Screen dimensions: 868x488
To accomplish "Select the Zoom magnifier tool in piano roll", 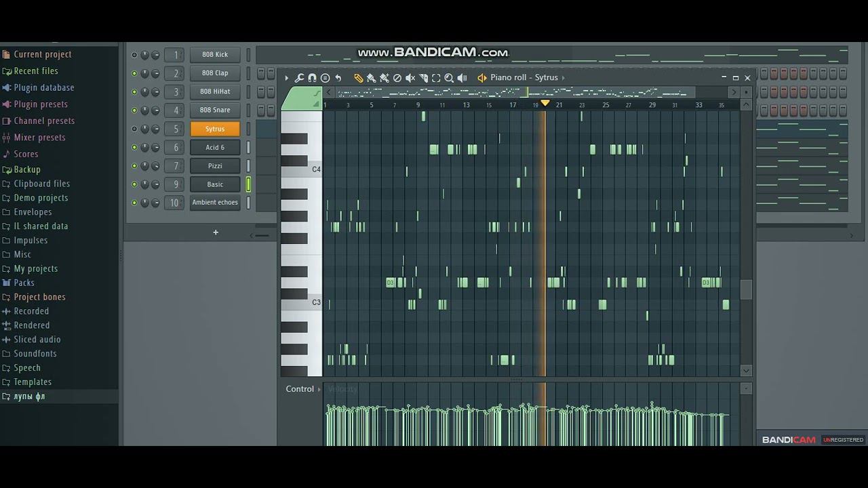I will pos(449,78).
